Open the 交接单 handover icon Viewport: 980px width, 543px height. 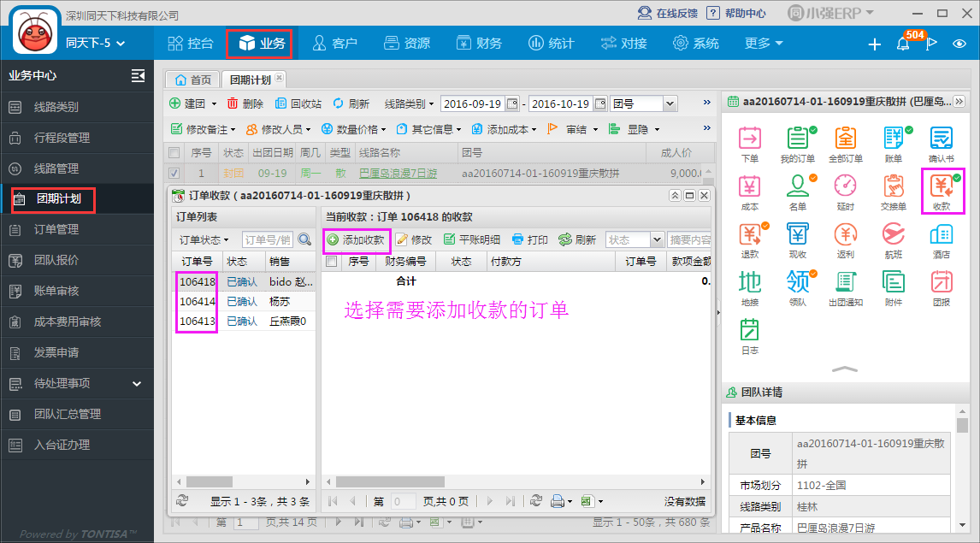coord(894,192)
